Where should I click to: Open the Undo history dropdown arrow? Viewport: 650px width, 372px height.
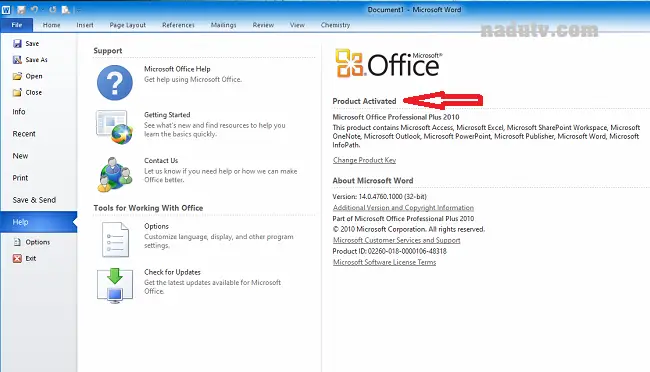(x=42, y=10)
